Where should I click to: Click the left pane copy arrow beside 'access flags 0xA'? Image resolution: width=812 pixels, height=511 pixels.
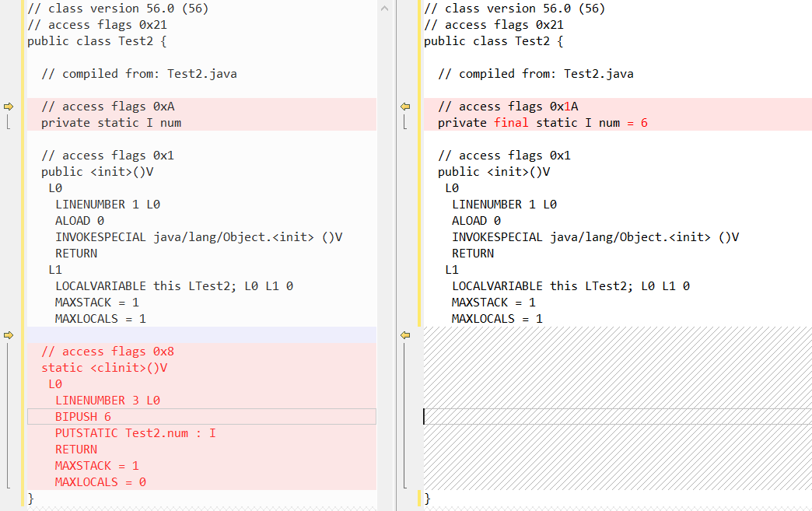(x=9, y=106)
